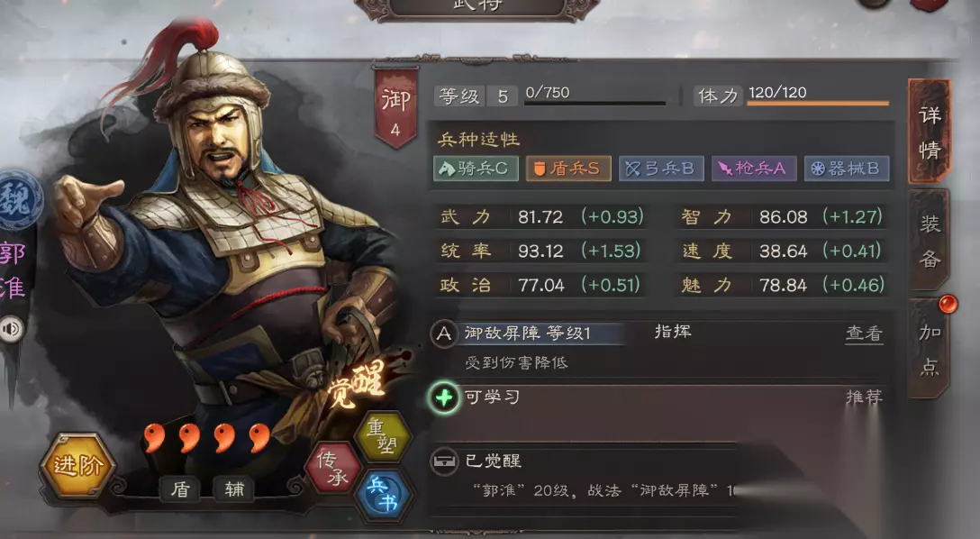Tap the 盾 tag under the portrait
The height and width of the screenshot is (539, 980).
point(180,489)
